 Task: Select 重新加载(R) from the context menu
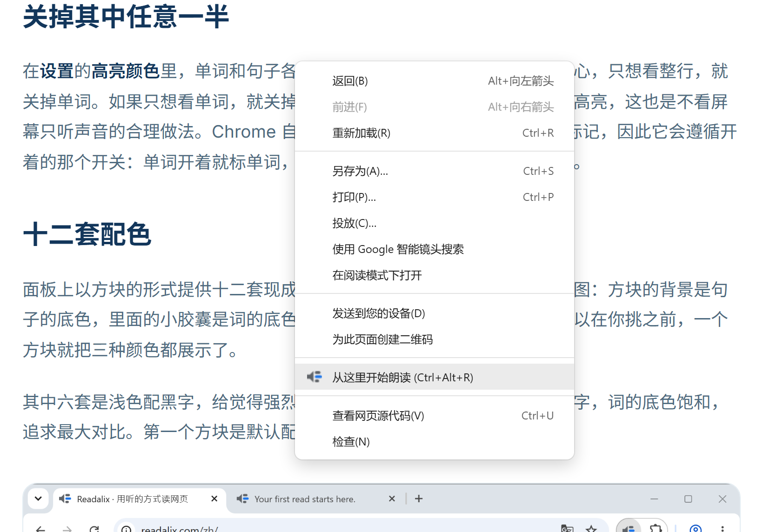pyautogui.click(x=435, y=133)
